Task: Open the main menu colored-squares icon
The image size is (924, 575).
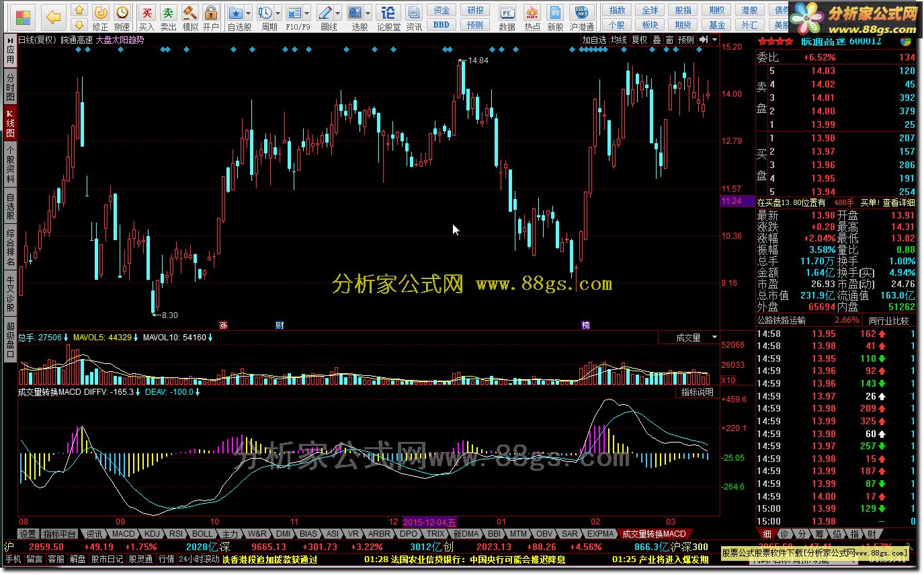Action: 23,17
